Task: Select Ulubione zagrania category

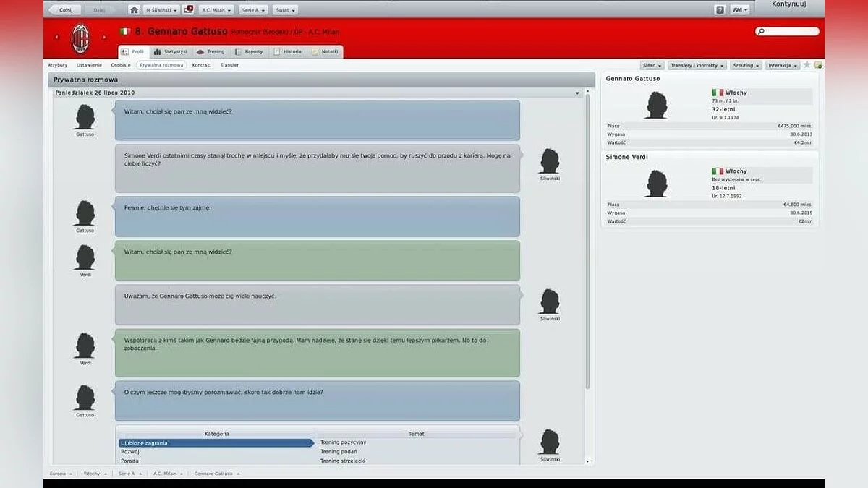Action: coord(216,442)
